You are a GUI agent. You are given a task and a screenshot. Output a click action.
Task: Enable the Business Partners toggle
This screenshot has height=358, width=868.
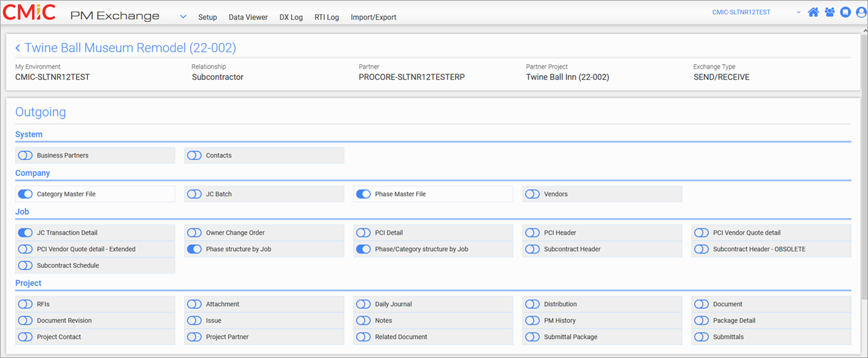25,155
